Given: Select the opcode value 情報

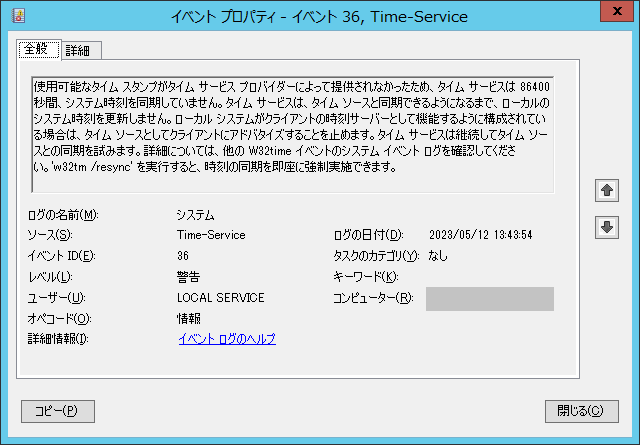Looking at the screenshot, I should (x=188, y=318).
